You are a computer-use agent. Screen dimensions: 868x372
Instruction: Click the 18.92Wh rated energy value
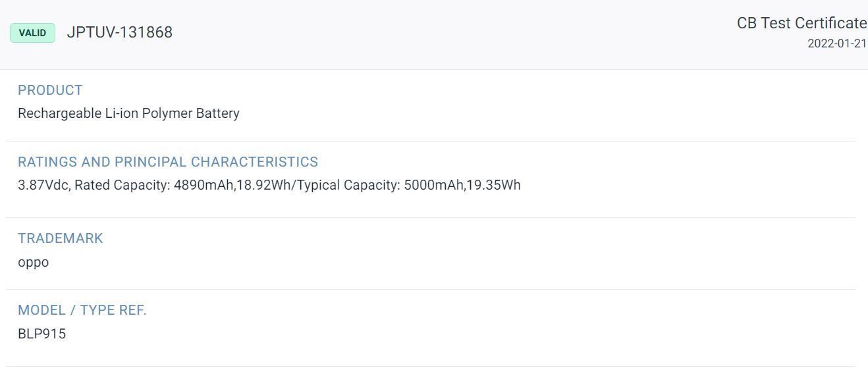263,185
